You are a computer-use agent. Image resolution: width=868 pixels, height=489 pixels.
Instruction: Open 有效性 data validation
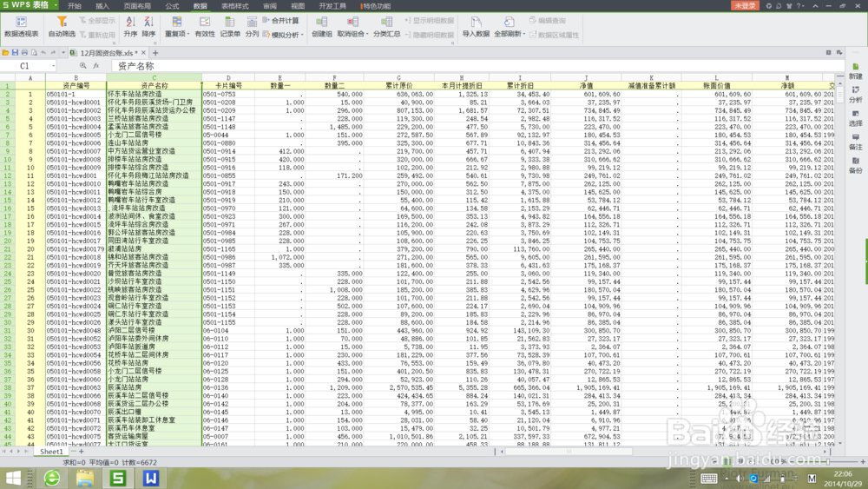click(x=205, y=27)
